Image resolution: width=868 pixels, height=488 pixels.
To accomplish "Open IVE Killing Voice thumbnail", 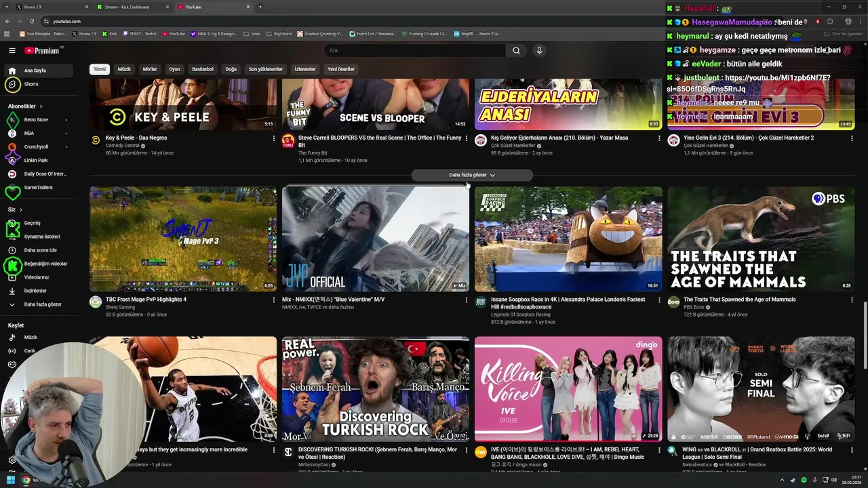I will click(568, 389).
